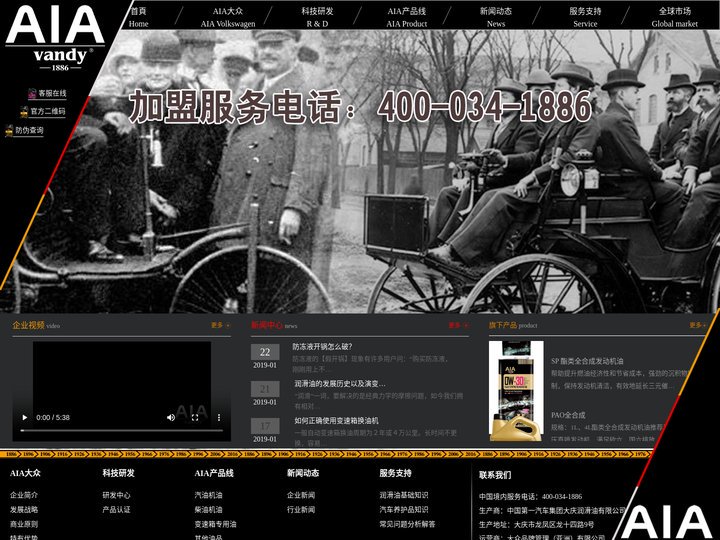Open footer link 变速箱专用油
This screenshot has height=540, width=720.
pos(216,524)
